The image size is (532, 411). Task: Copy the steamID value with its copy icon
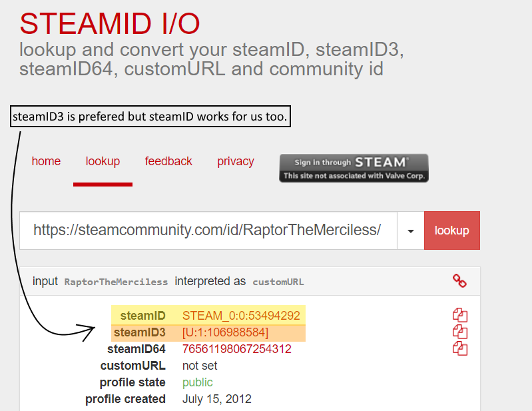pos(459,315)
